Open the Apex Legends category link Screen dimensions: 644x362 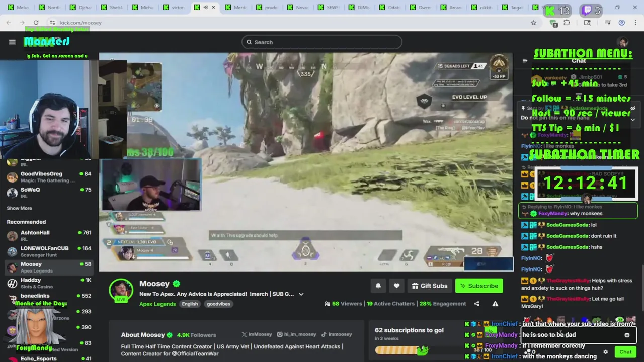pyautogui.click(x=157, y=304)
